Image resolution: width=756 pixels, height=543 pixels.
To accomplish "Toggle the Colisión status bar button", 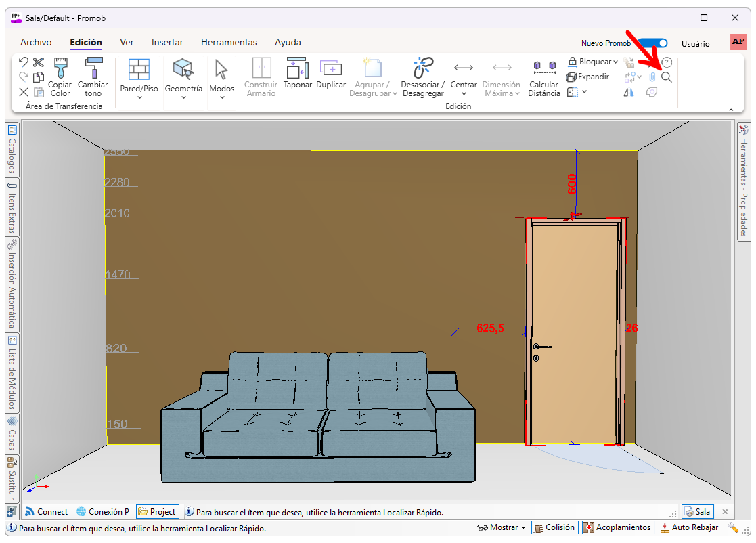I will 554,527.
